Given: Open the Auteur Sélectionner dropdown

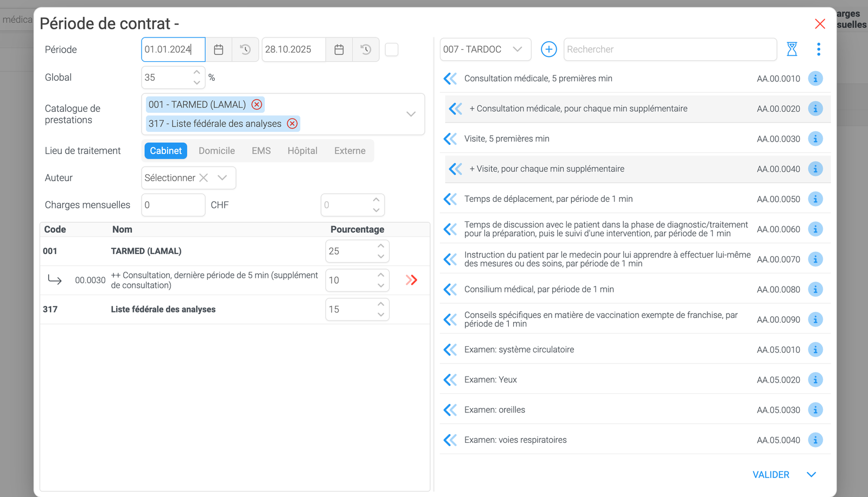Looking at the screenshot, I should [x=222, y=178].
